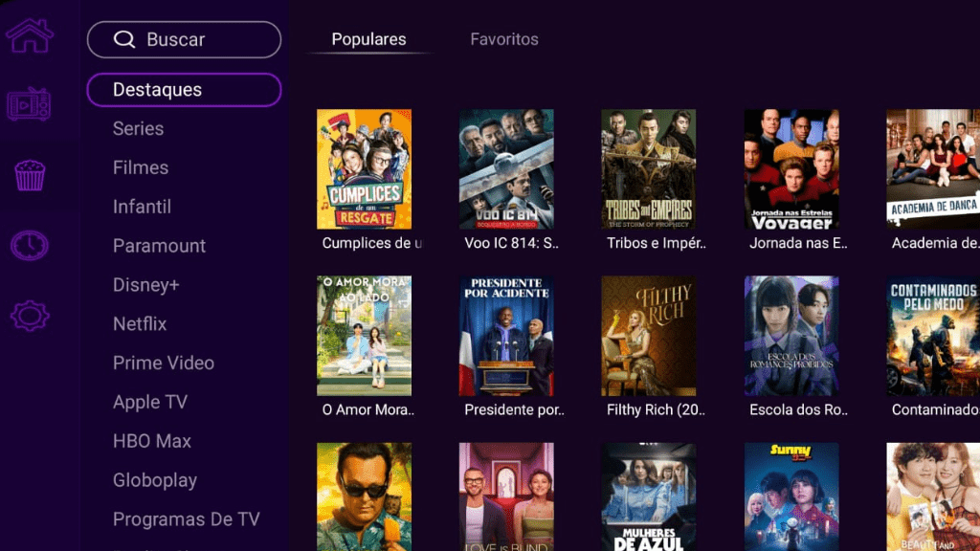Screen dimensions: 980x551
Task: Select the Populares tab
Action: [x=368, y=39]
